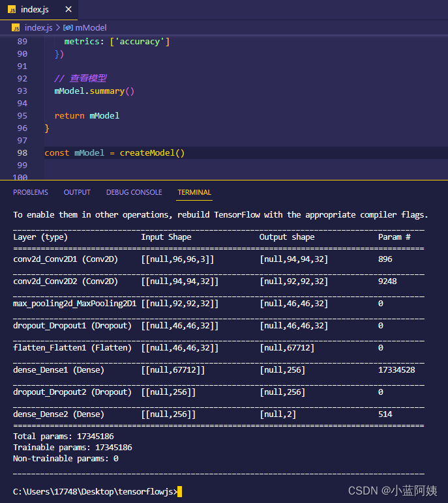Click the parameter count 9248
Screen dimensions: 448x503
click(387, 281)
